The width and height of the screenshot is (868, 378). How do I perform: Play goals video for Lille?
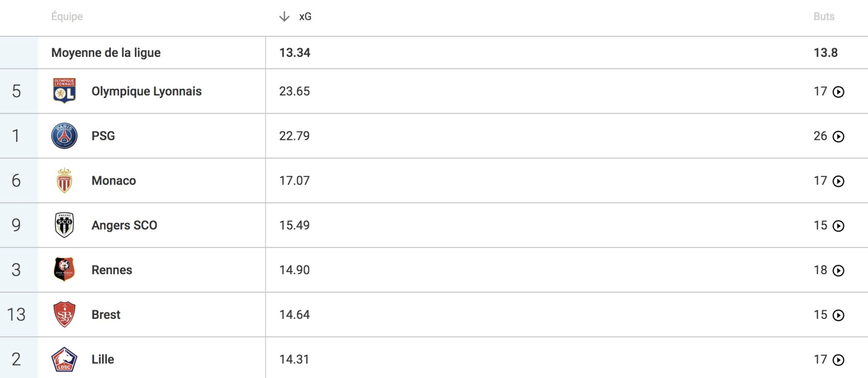(838, 360)
